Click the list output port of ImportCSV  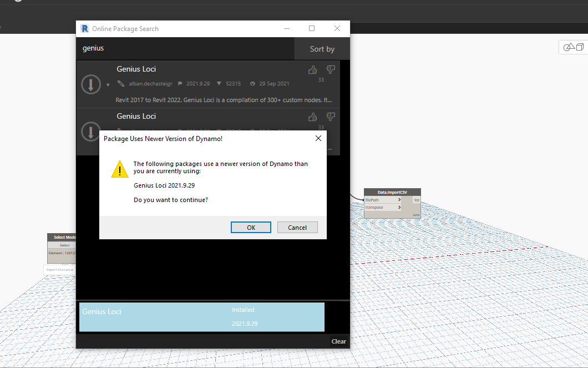(x=416, y=200)
